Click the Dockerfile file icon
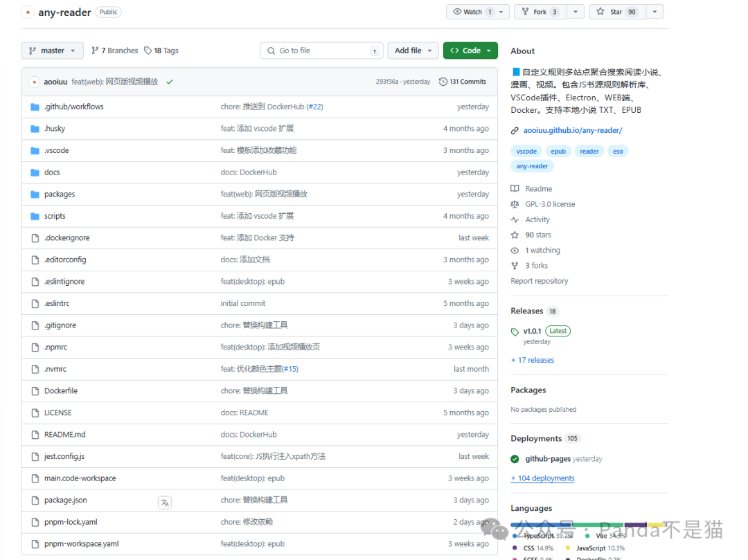This screenshot has height=560, width=748. pyautogui.click(x=35, y=391)
